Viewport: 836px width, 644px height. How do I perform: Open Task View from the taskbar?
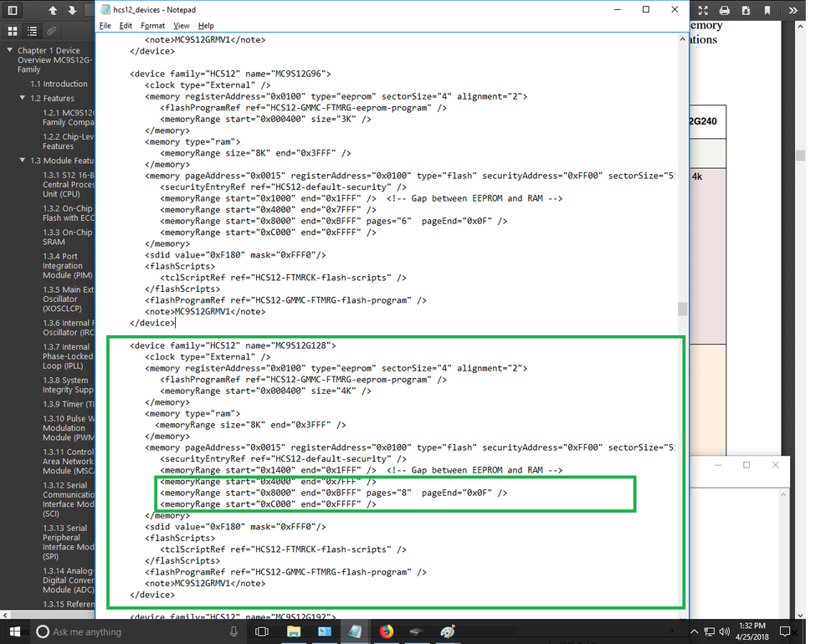[261, 631]
